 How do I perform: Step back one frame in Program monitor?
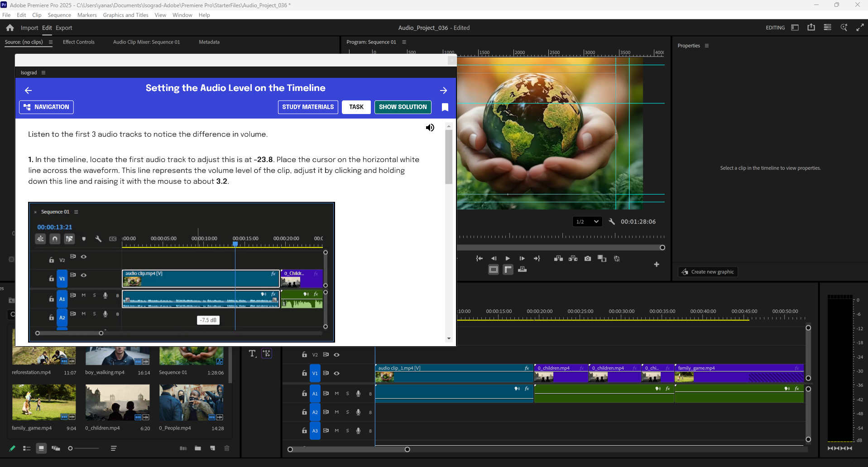coord(494,258)
